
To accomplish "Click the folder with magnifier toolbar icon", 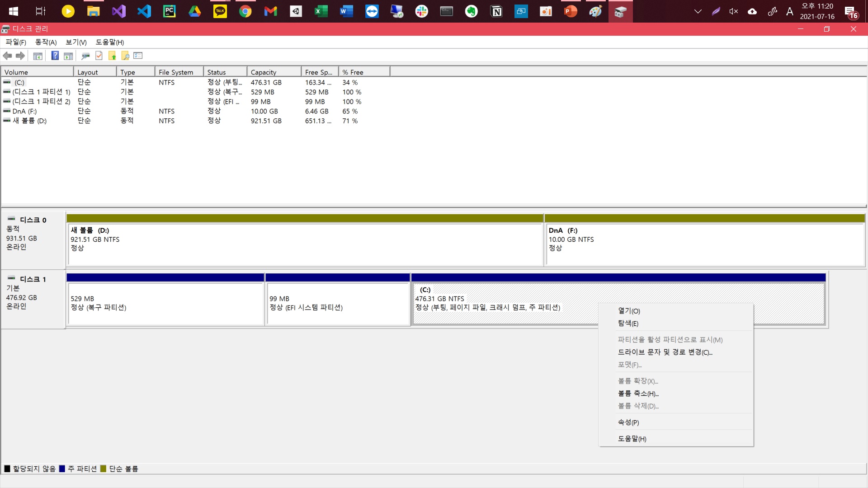I will 125,56.
